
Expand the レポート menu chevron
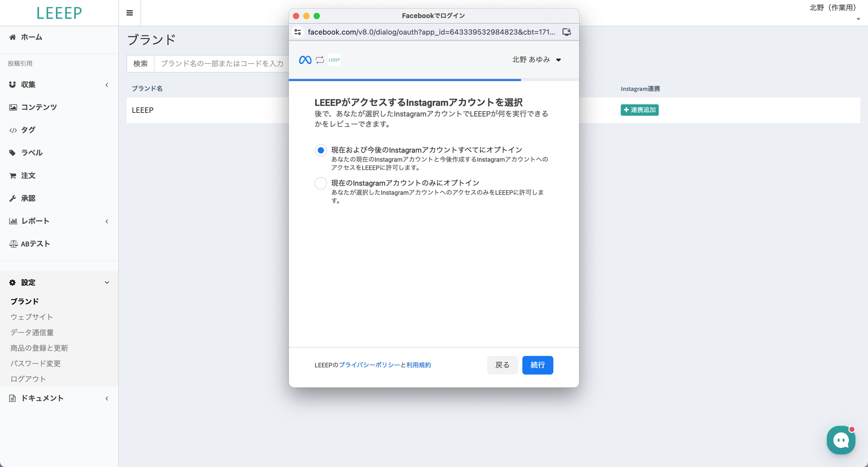[x=107, y=221]
